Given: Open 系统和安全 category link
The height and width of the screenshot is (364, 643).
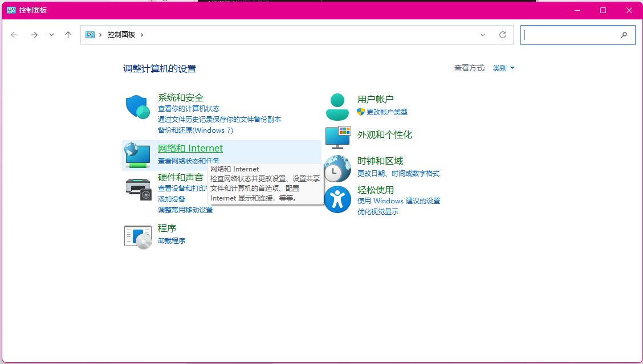Looking at the screenshot, I should (181, 97).
